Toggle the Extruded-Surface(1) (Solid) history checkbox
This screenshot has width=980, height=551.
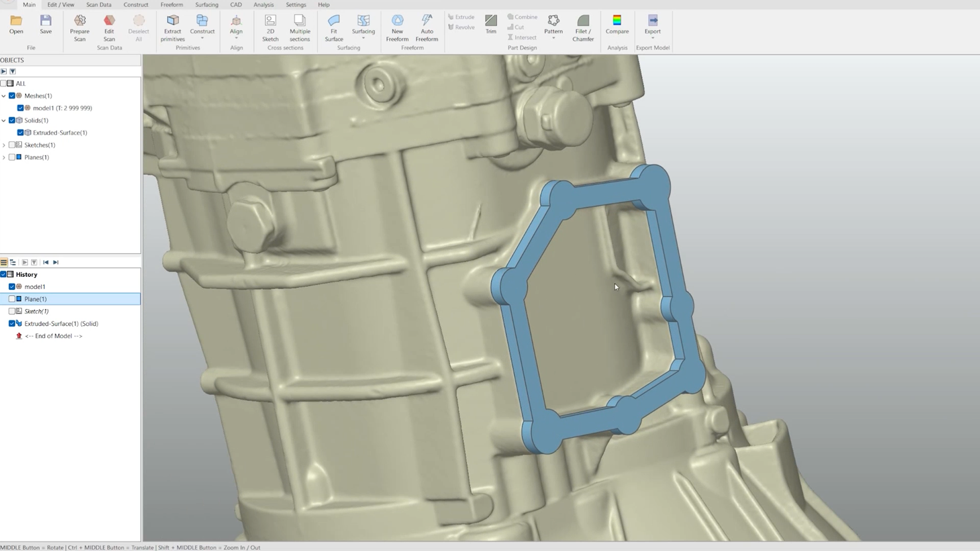[12, 324]
